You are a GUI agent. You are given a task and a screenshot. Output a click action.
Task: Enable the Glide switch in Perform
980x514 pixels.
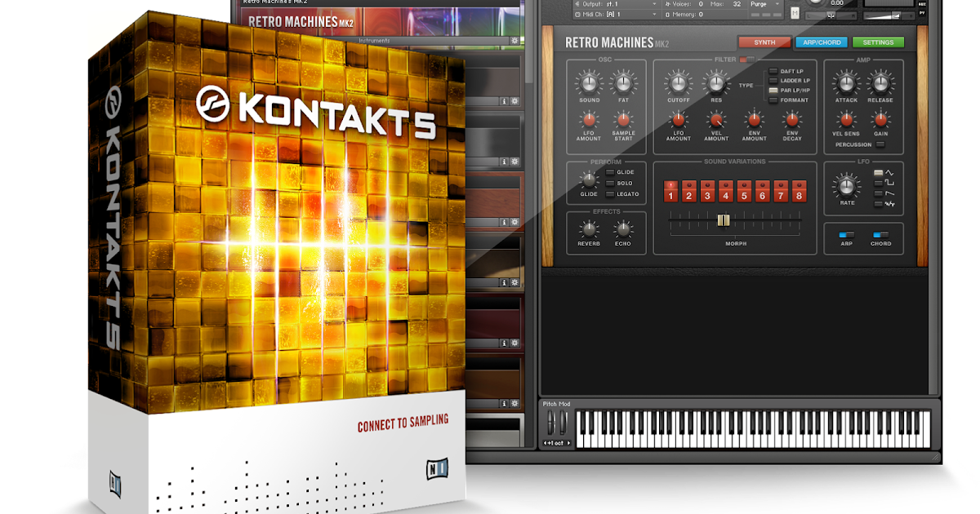[x=610, y=172]
